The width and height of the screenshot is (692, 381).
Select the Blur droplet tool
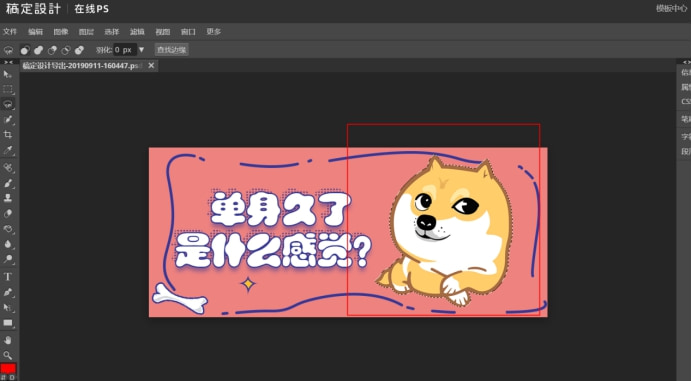8,244
